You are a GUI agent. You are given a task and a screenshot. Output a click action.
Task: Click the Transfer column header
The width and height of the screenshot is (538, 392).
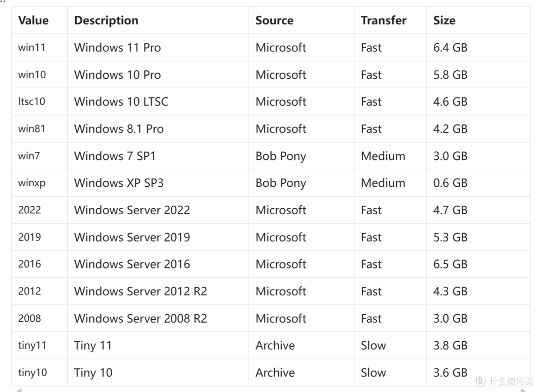point(383,20)
